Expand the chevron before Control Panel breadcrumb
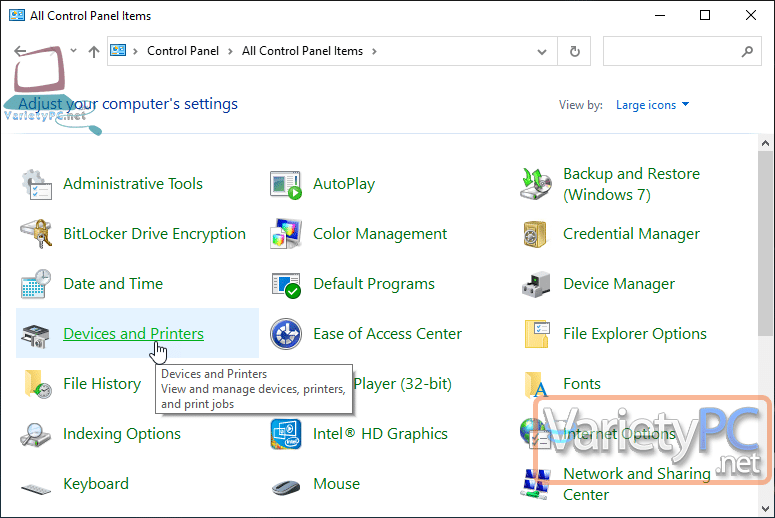Viewport: 775px width, 518px height. pyautogui.click(x=135, y=51)
